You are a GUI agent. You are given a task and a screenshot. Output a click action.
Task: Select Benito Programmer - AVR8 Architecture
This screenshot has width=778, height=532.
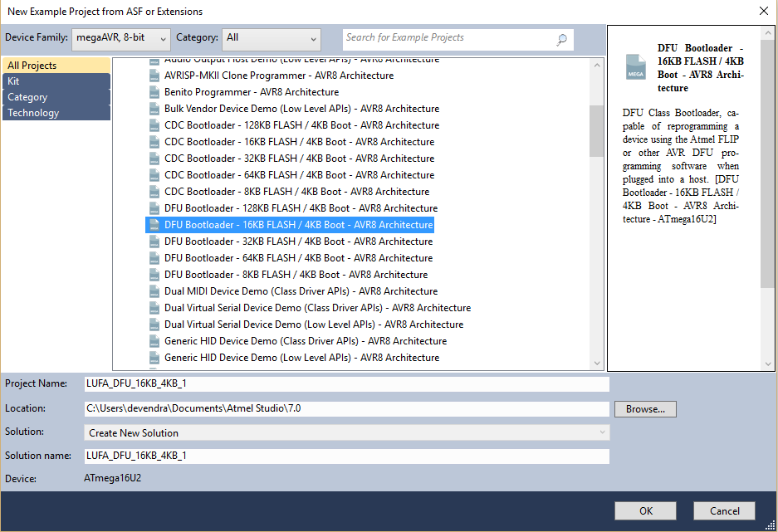click(x=252, y=92)
